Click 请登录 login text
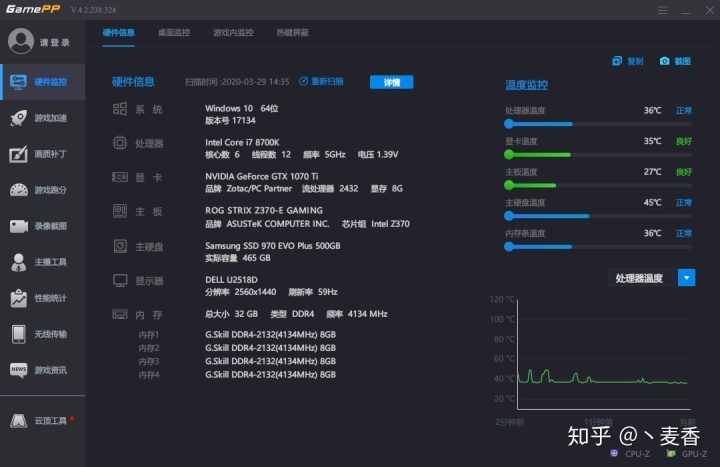 coord(55,43)
